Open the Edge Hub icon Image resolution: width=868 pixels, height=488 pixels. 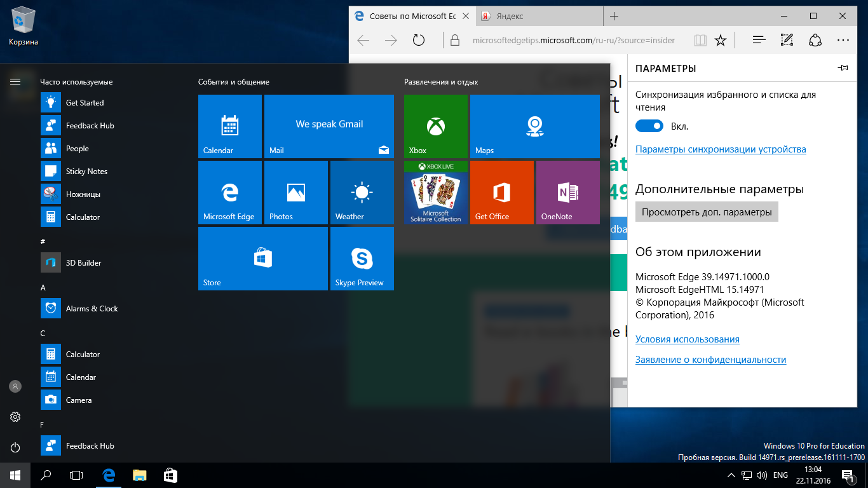point(759,40)
